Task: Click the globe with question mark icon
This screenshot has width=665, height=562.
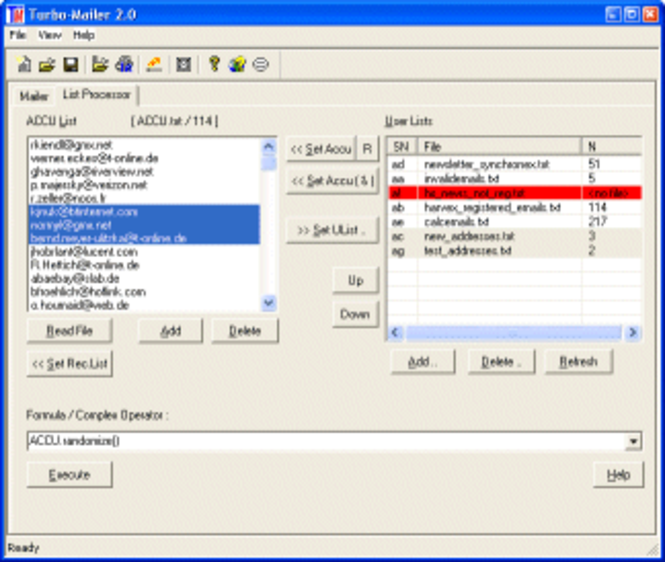Action: point(237,64)
